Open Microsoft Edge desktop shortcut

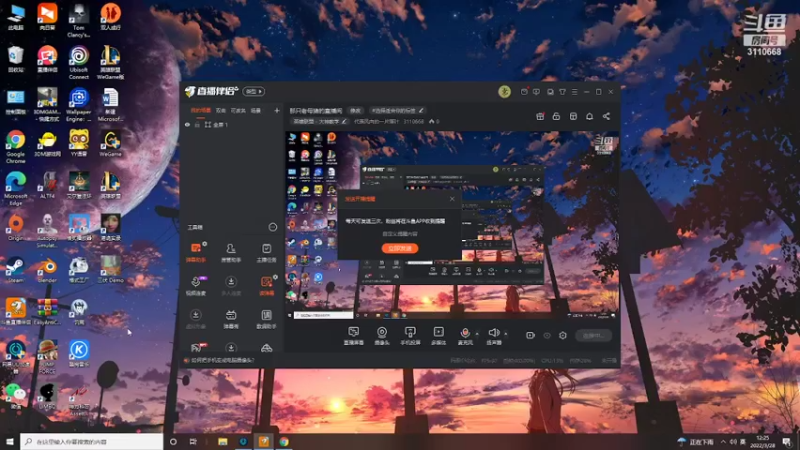[16, 189]
